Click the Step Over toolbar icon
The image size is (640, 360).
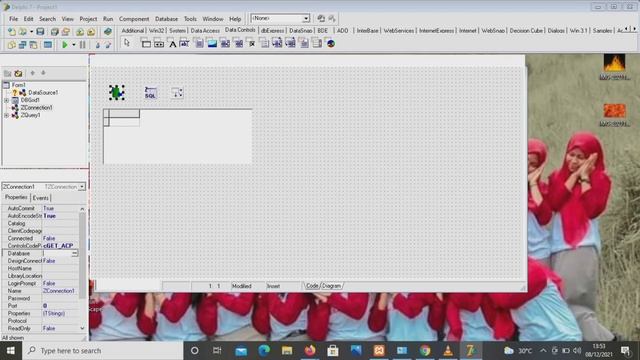(108, 44)
